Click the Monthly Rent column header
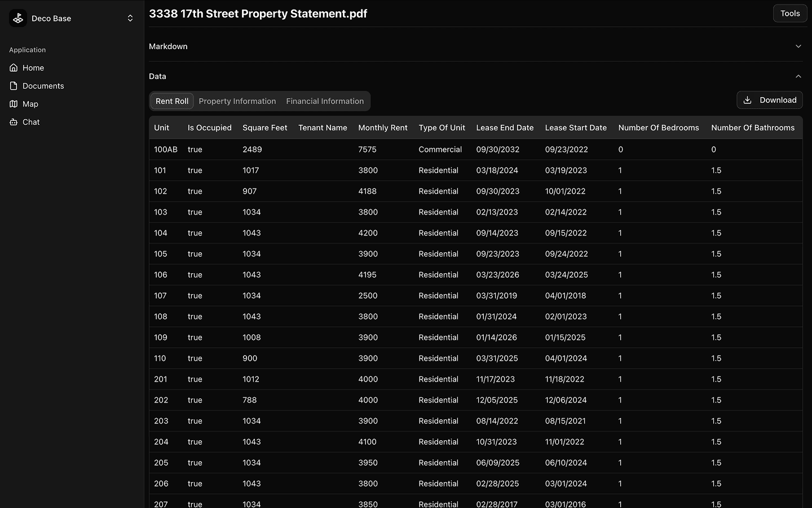 (383, 128)
